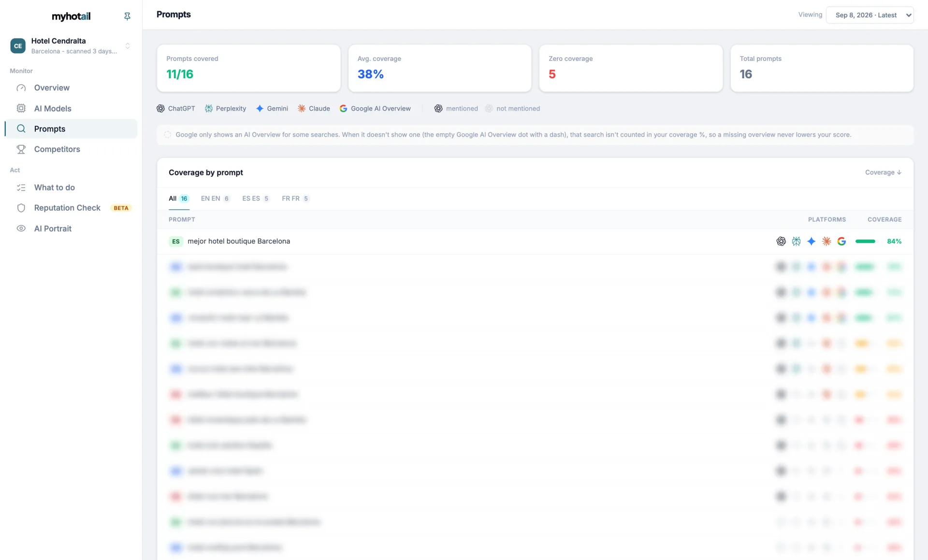Open Reputation Check
The width and height of the screenshot is (928, 560).
[71, 208]
